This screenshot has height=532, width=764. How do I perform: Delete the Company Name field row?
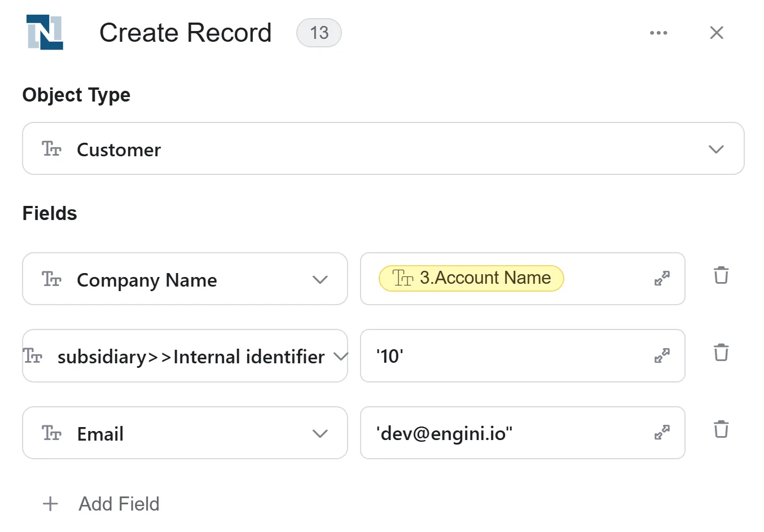pyautogui.click(x=721, y=275)
